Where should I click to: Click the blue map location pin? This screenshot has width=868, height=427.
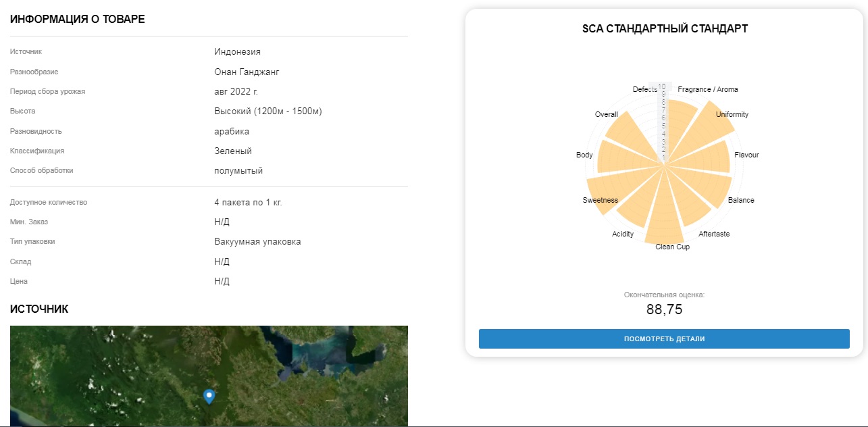click(x=209, y=397)
